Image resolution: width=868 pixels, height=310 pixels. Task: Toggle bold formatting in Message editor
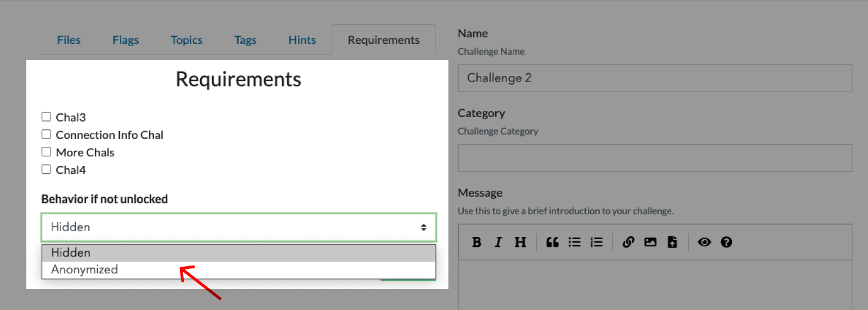tap(477, 242)
